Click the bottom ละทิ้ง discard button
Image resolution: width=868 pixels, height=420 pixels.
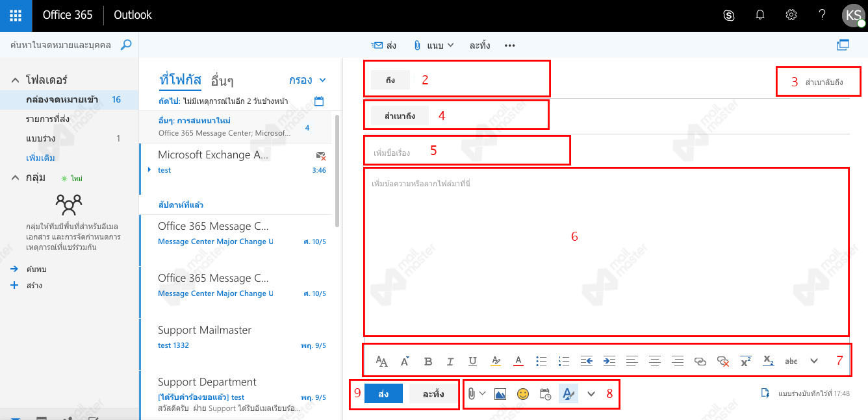click(x=433, y=394)
